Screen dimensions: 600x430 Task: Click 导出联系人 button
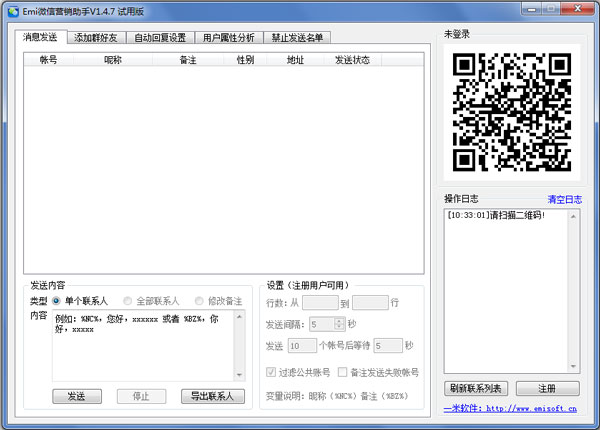pyautogui.click(x=213, y=396)
